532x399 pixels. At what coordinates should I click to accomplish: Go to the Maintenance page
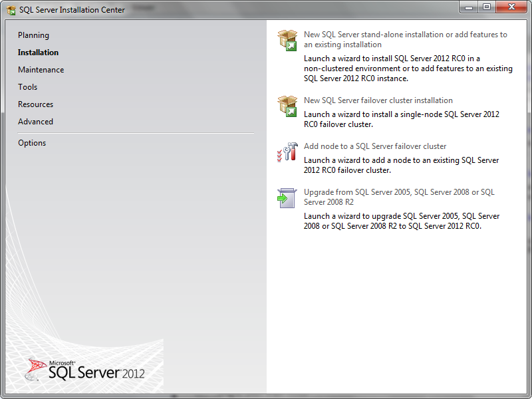coord(41,70)
